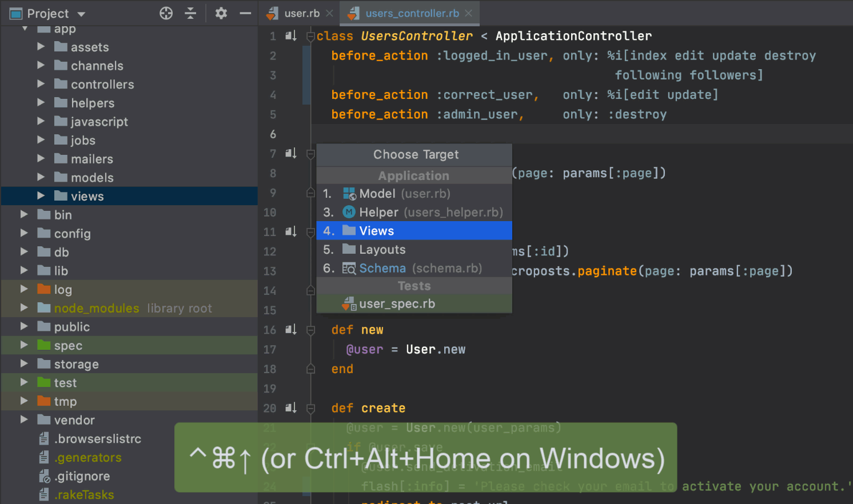This screenshot has width=853, height=504.
Task: Expand the controllers folder
Action: (x=41, y=84)
